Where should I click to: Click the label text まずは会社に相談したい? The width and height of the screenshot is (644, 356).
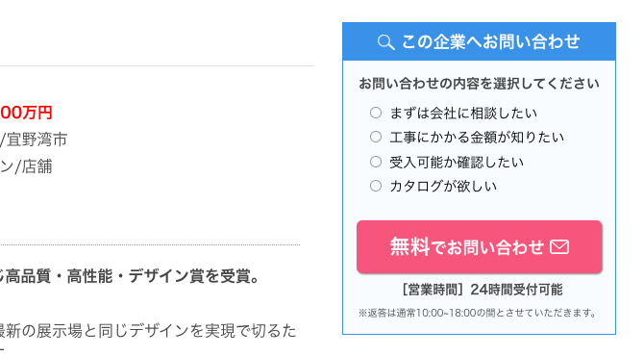tap(463, 113)
